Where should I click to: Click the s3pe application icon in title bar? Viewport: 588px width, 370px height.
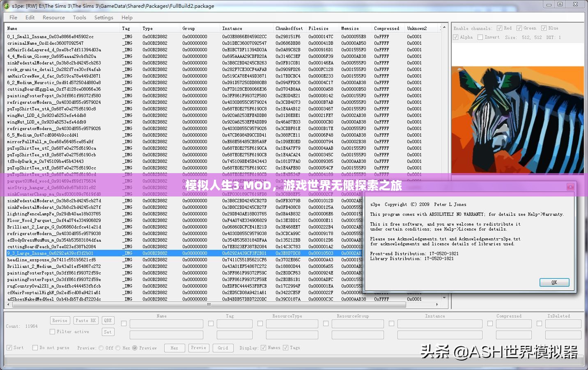pyautogui.click(x=6, y=6)
